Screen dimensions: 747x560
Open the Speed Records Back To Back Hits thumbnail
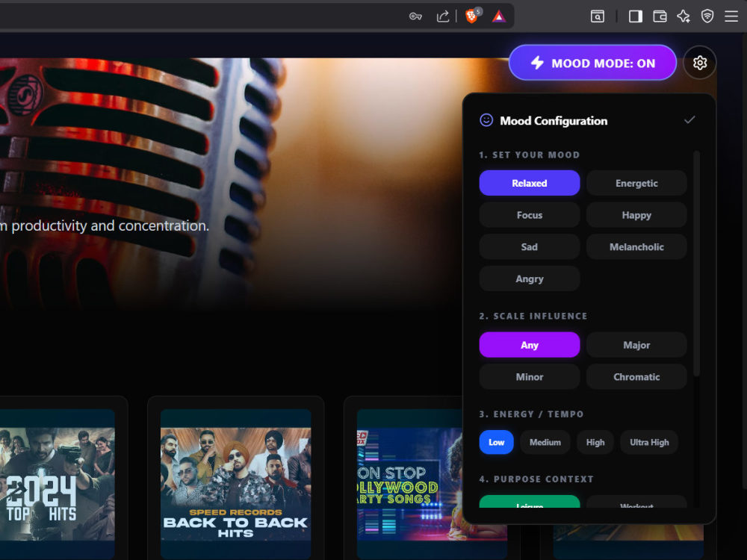point(236,484)
